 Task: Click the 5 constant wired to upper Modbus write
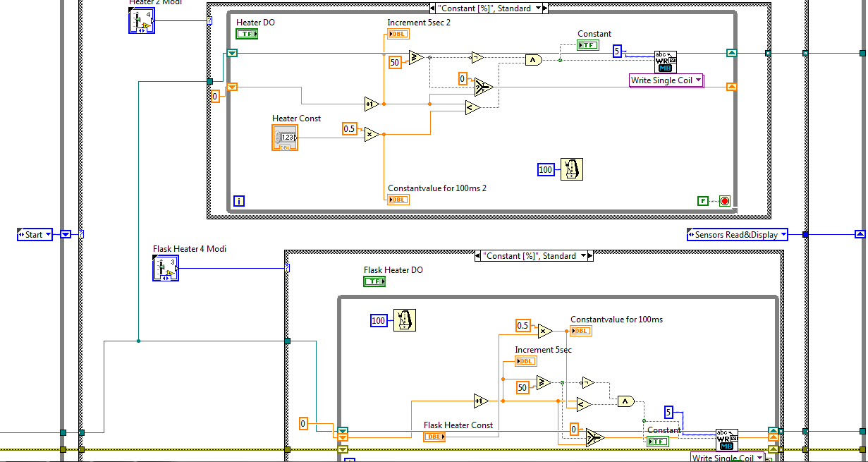(x=617, y=51)
